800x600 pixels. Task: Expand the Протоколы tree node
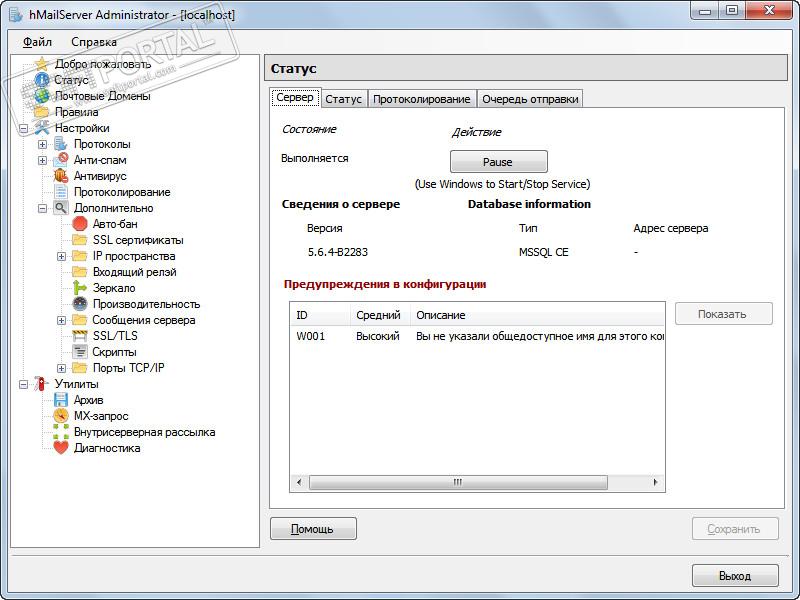click(x=42, y=144)
